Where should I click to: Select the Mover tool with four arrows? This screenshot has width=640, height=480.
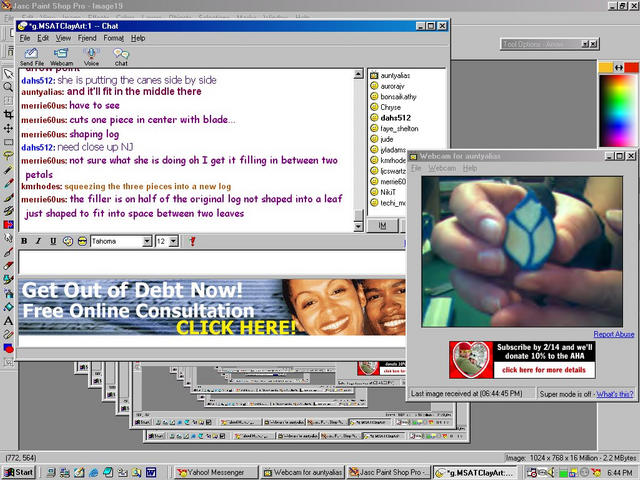click(x=8, y=128)
